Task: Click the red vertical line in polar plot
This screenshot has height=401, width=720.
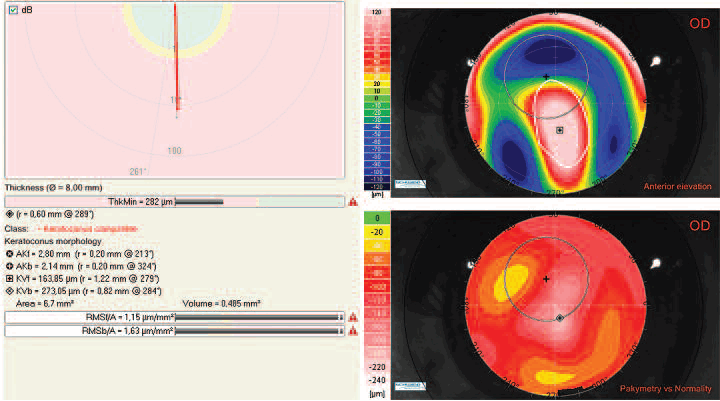Action: 176,57
